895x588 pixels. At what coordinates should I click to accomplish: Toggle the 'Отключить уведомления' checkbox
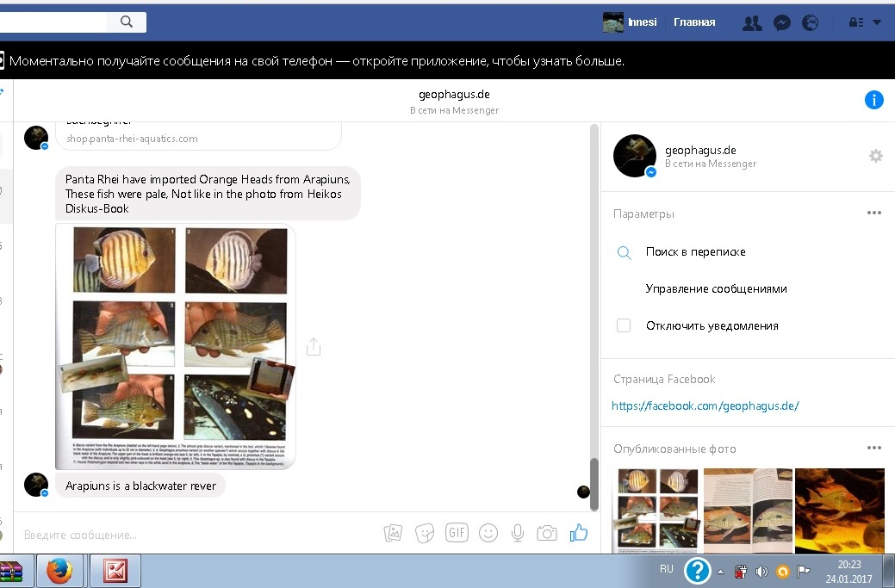pos(624,326)
